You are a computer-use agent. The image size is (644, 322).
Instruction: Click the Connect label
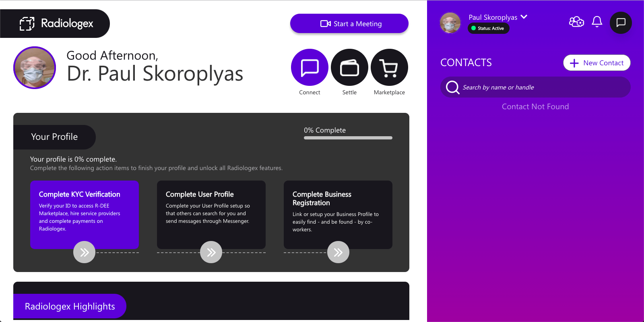pos(310,92)
